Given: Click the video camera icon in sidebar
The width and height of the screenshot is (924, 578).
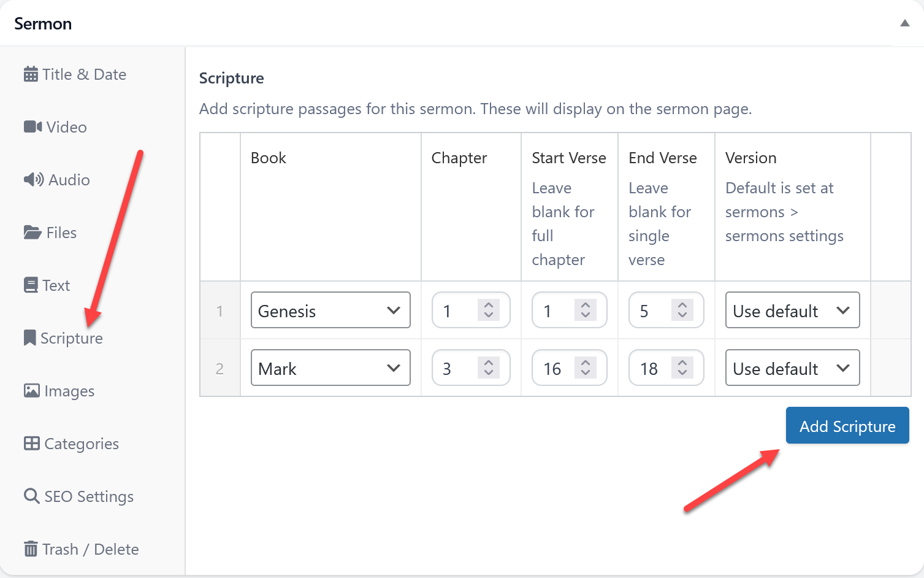Looking at the screenshot, I should point(33,127).
